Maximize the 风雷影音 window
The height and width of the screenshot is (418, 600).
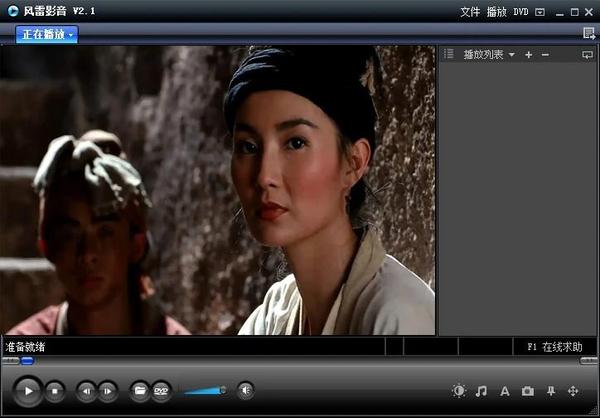(574, 12)
